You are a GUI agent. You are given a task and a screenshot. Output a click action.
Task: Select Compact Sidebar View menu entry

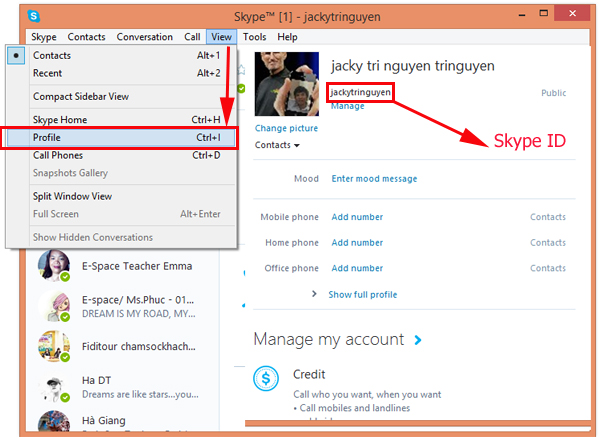pos(79,97)
